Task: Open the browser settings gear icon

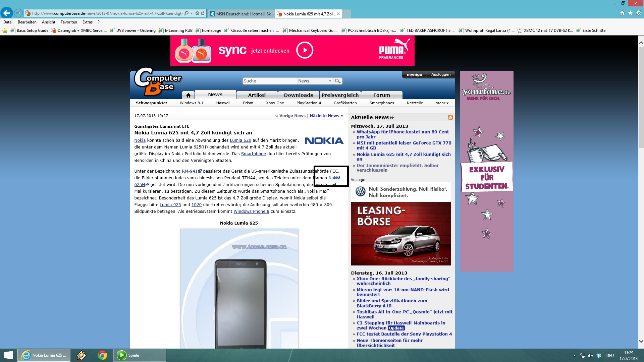Action: 638,13
